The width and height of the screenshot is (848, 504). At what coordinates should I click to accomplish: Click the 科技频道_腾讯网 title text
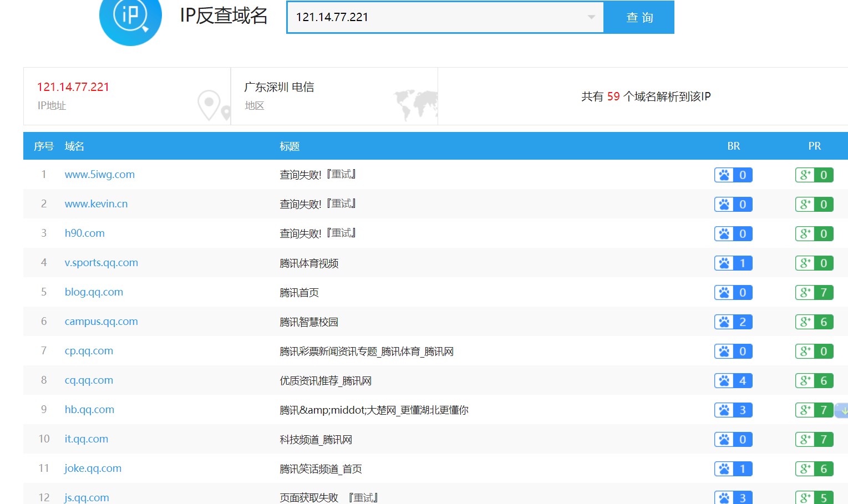pyautogui.click(x=316, y=440)
